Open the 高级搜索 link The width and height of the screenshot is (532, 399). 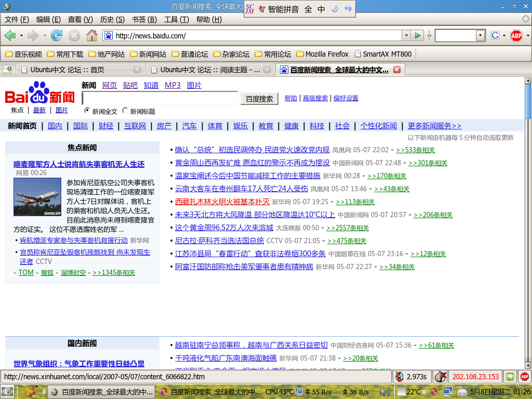[x=315, y=98]
